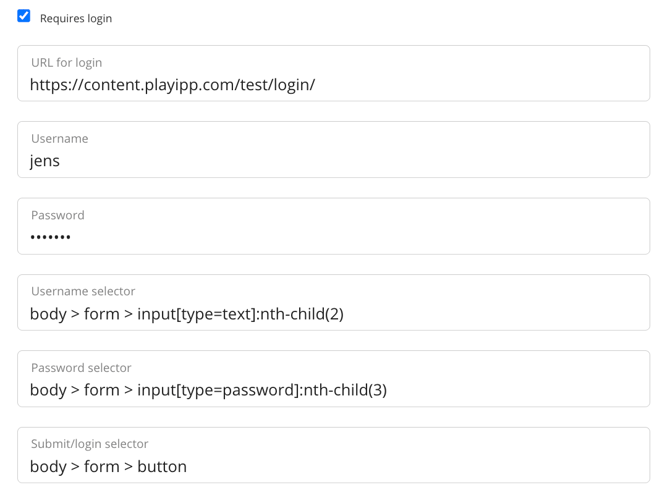
Task: Click the "Password selector" field label
Action: click(x=81, y=367)
